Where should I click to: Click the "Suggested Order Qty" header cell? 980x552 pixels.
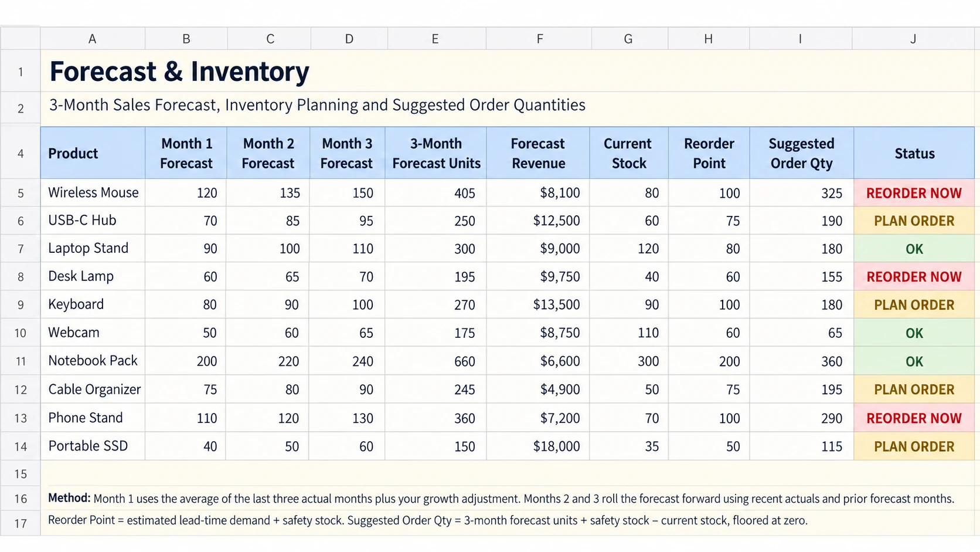click(x=802, y=153)
